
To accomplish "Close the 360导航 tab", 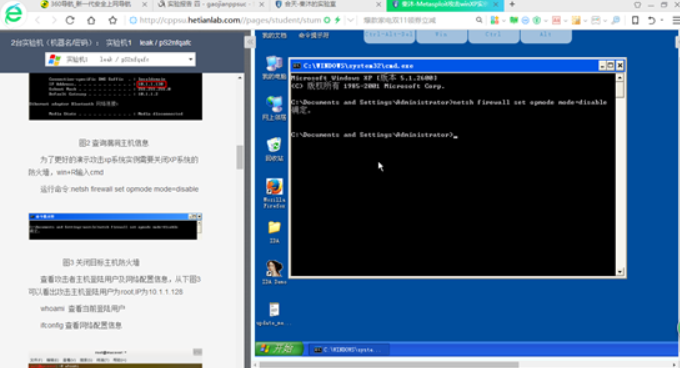I will [x=144, y=4].
